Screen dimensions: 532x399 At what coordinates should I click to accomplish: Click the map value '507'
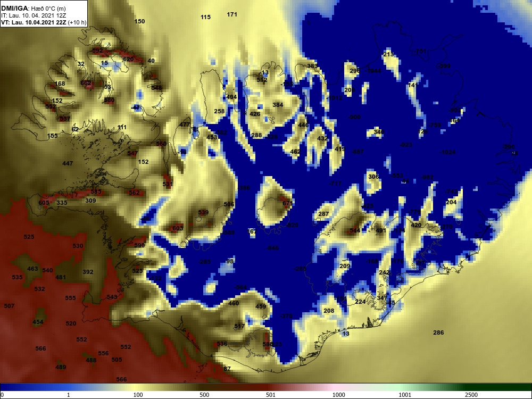pyautogui.click(x=9, y=306)
